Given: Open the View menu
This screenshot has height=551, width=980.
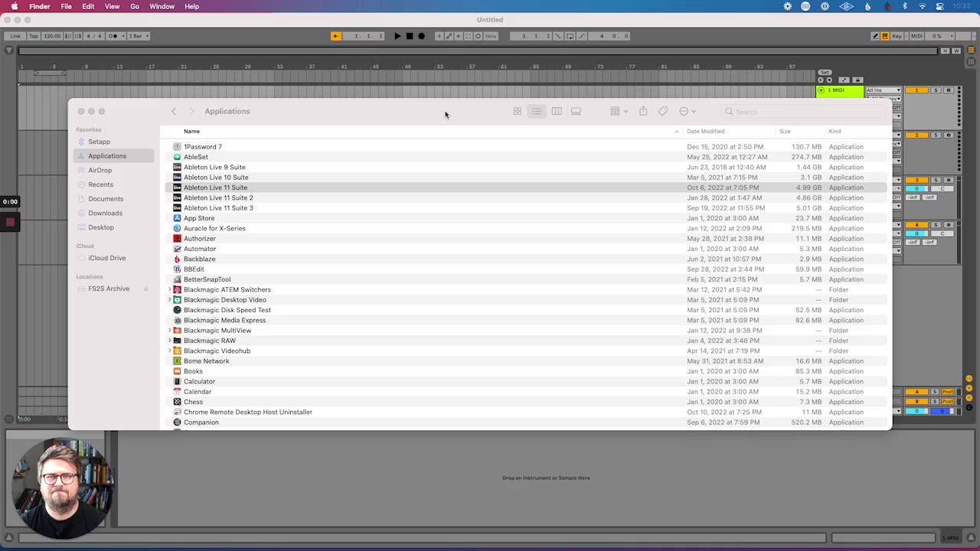Looking at the screenshot, I should (112, 7).
